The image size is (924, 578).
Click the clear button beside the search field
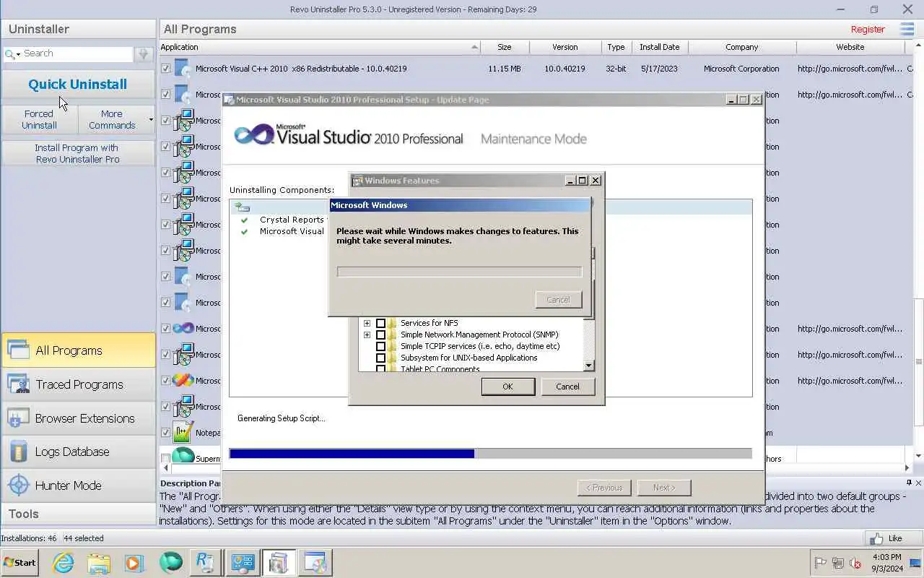point(144,54)
